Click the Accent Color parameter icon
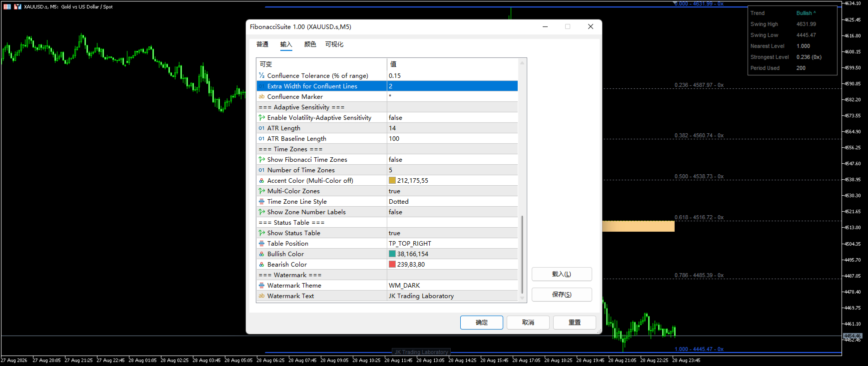This screenshot has width=868, height=366. (261, 180)
